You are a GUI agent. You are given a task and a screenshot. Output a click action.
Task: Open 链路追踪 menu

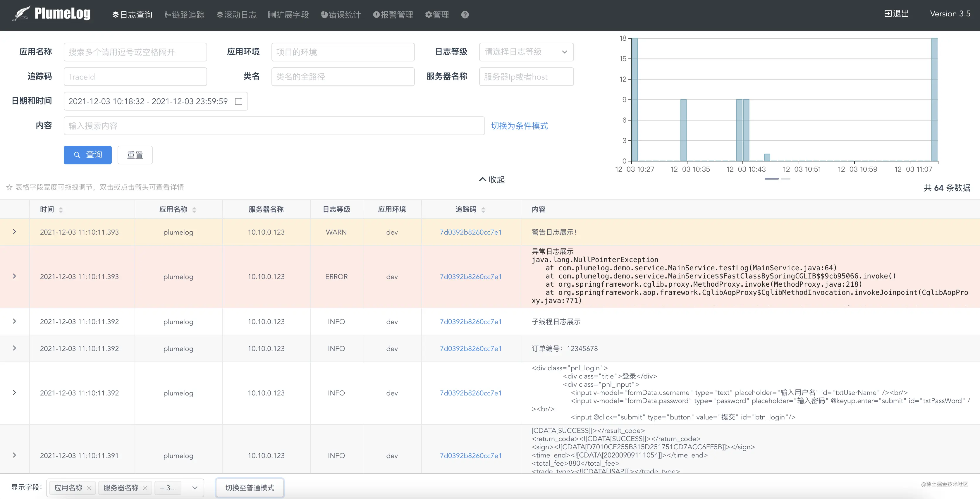point(184,14)
